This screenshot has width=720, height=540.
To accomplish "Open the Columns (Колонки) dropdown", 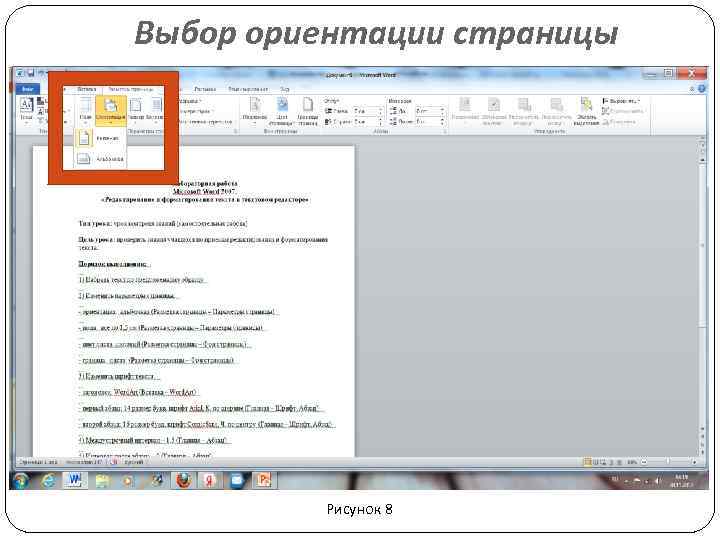I will click(156, 110).
